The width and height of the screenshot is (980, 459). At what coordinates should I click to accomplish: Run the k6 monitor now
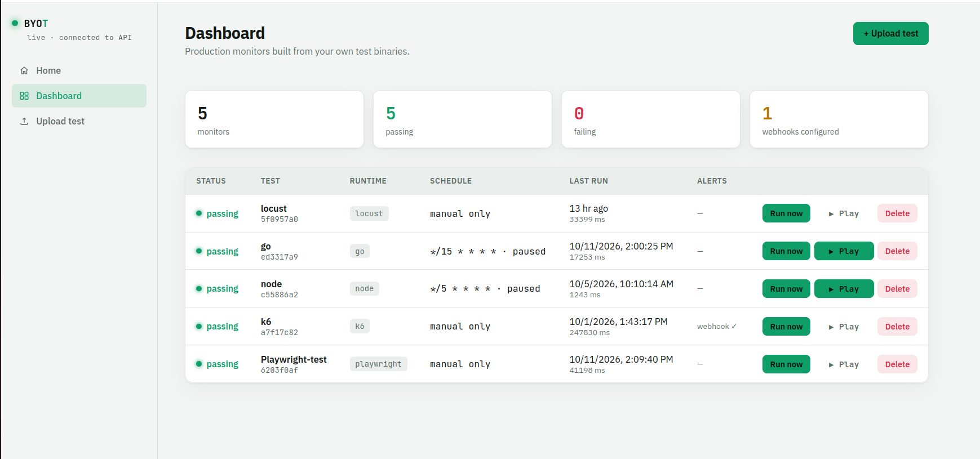tap(786, 327)
